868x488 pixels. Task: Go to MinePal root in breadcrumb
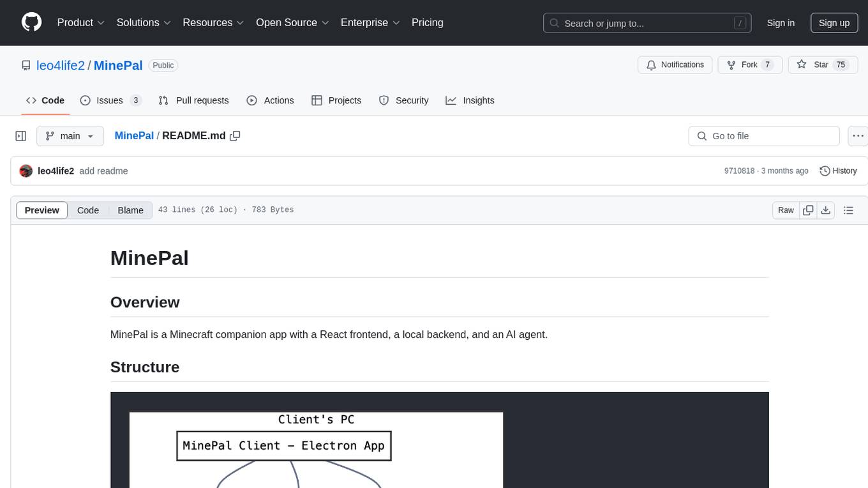(x=134, y=135)
